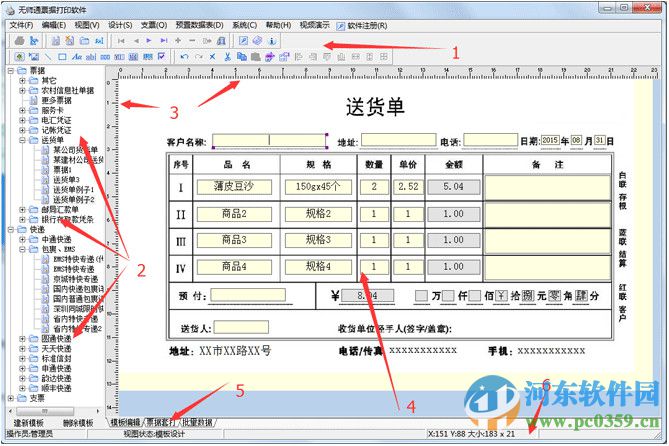Select the line drawing tool
669x446 pixels.
[48, 56]
